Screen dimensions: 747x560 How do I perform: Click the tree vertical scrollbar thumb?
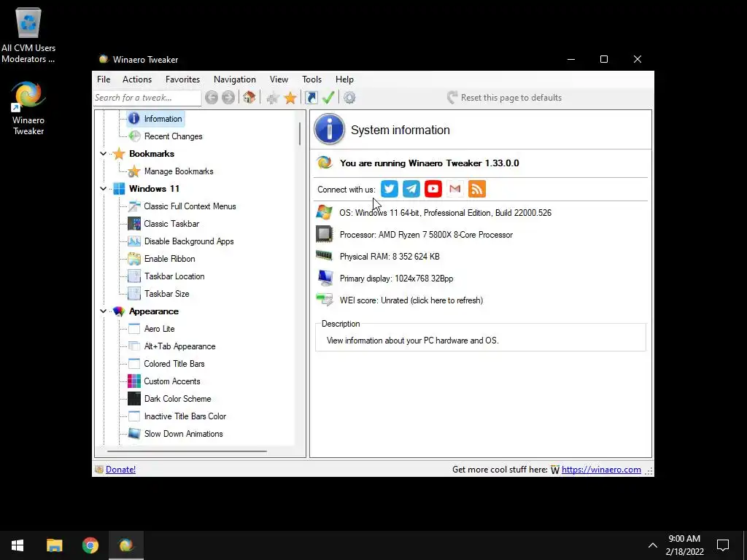pyautogui.click(x=300, y=133)
